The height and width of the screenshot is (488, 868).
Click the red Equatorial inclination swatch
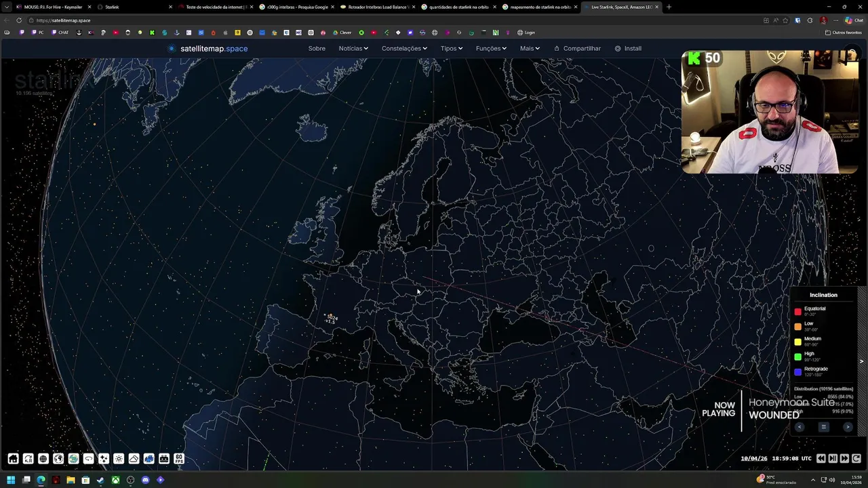797,312
